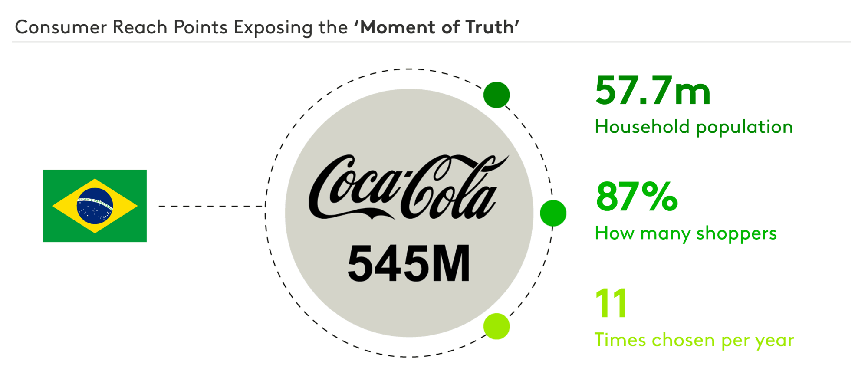Image resolution: width=868 pixels, height=371 pixels.
Task: Select the How many shoppers label
Action: pos(686,233)
